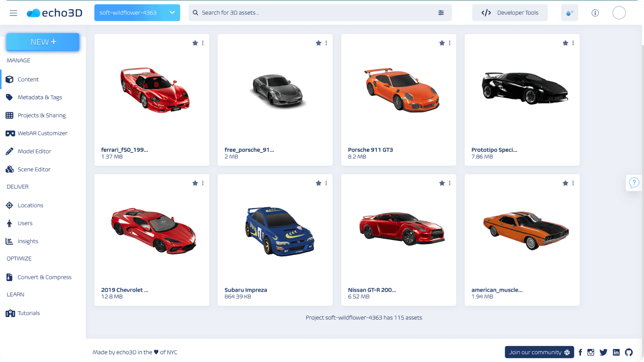Select the red Ferrari F50 thumbnail
Image resolution: width=644 pixels, height=362 pixels.
[x=155, y=90]
